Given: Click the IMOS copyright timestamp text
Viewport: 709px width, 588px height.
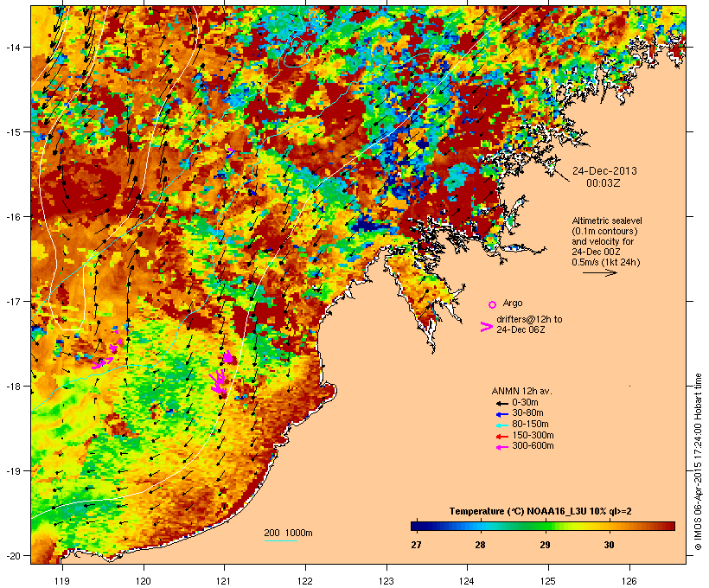Looking at the screenshot, I should pos(698,462).
